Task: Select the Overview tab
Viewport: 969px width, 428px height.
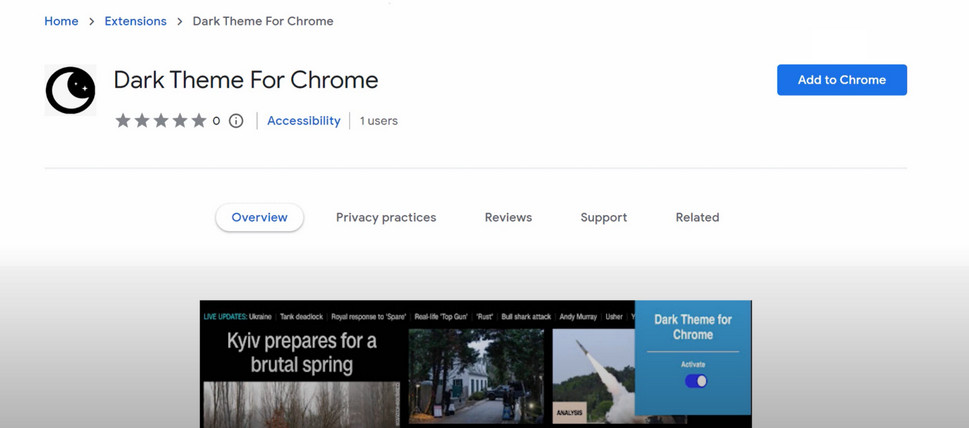Action: click(x=260, y=217)
